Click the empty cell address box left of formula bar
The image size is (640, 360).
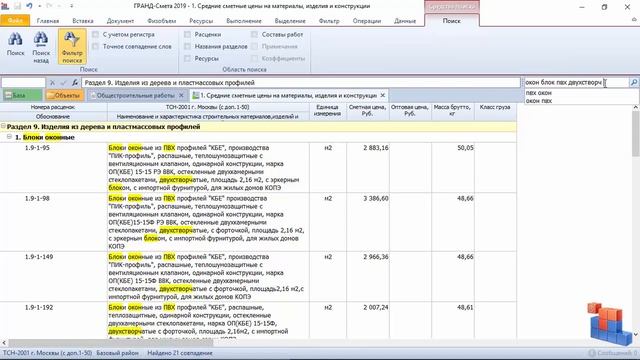point(23,83)
